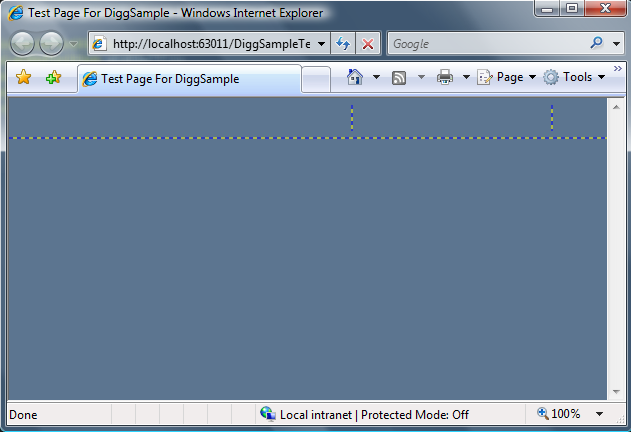Expand the toolbar overflow chevron
Viewport: 631px width, 432px height.
click(x=618, y=69)
